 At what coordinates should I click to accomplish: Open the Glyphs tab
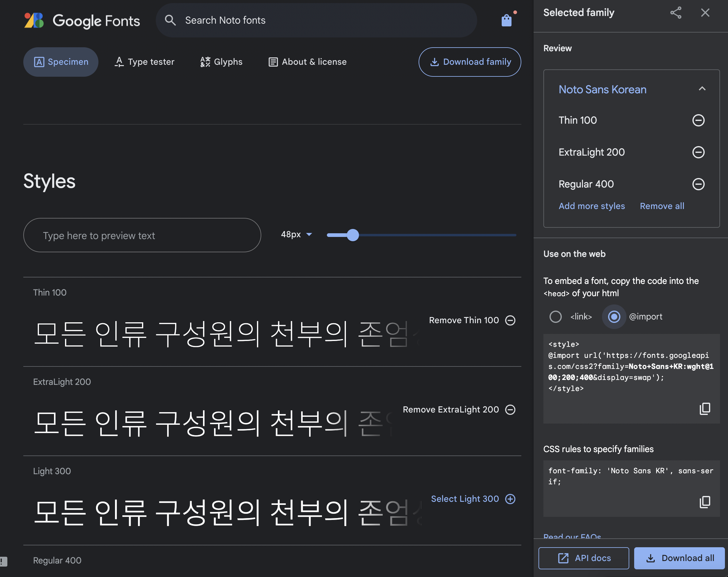(221, 62)
